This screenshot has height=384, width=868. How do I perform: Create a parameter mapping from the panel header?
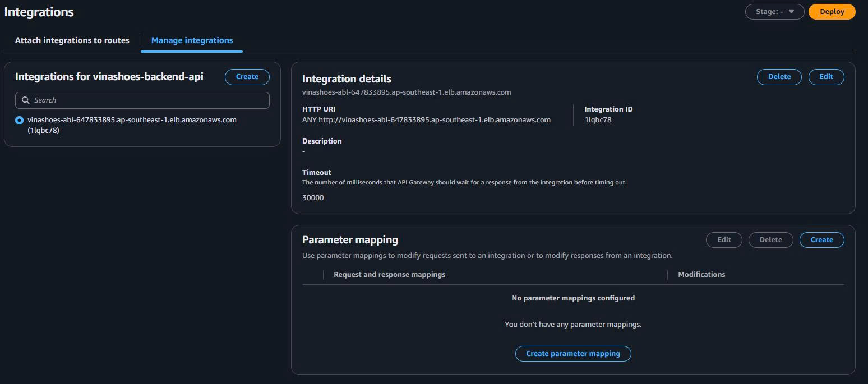tap(821, 239)
